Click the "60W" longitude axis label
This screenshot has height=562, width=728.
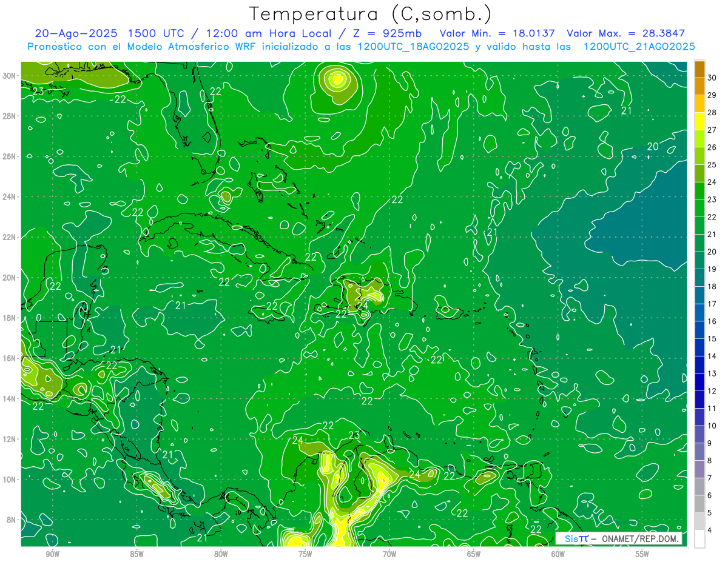tap(558, 554)
